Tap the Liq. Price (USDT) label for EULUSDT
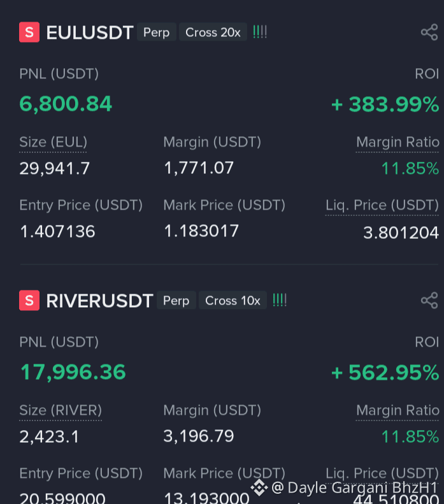This screenshot has height=504, width=444. [382, 205]
